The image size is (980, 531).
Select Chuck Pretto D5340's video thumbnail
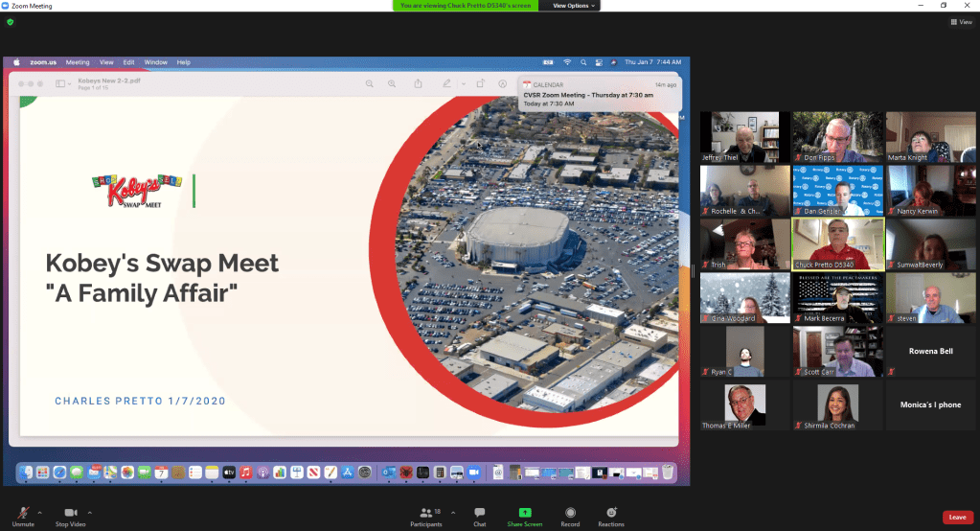pos(836,244)
